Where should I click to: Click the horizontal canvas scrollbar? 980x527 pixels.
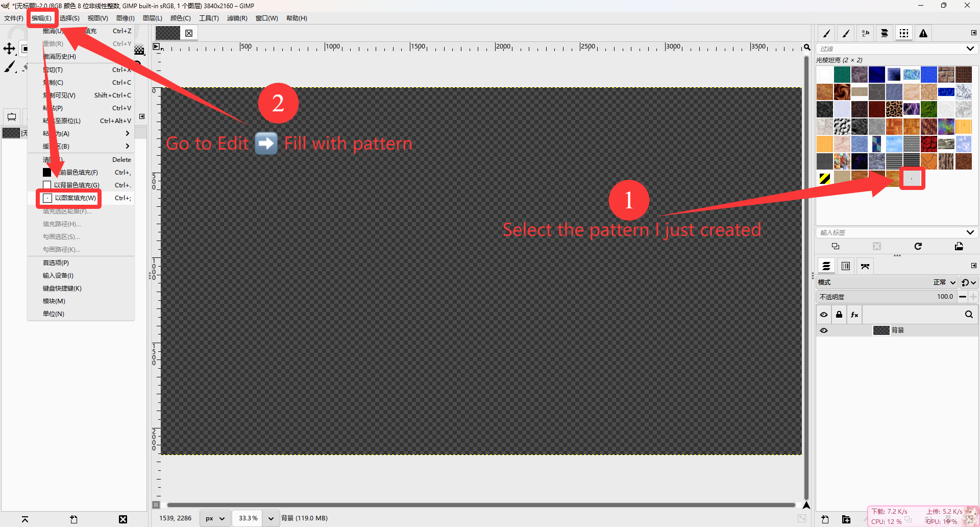[x=481, y=505]
